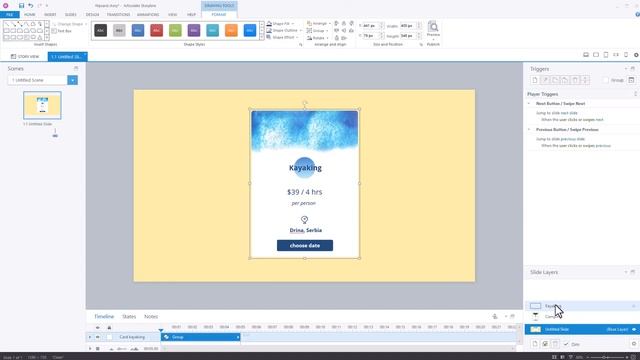Open the Scenes dropdown arrow

click(73, 80)
